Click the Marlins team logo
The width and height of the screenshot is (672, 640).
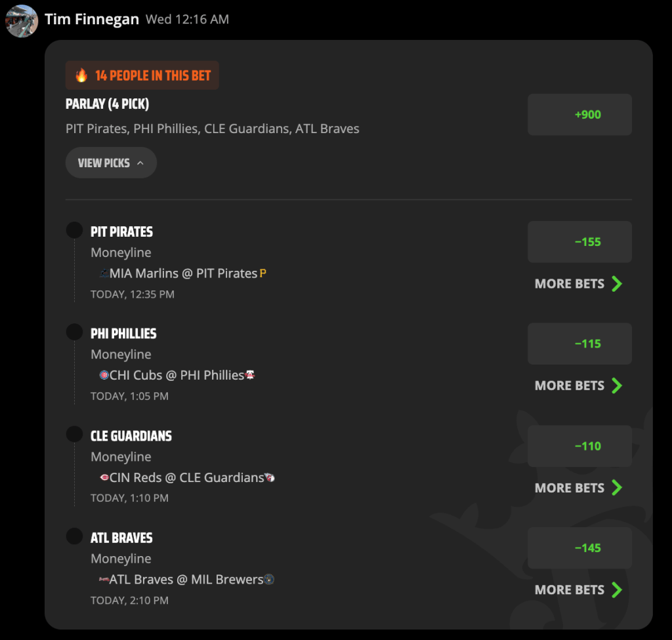tap(104, 273)
